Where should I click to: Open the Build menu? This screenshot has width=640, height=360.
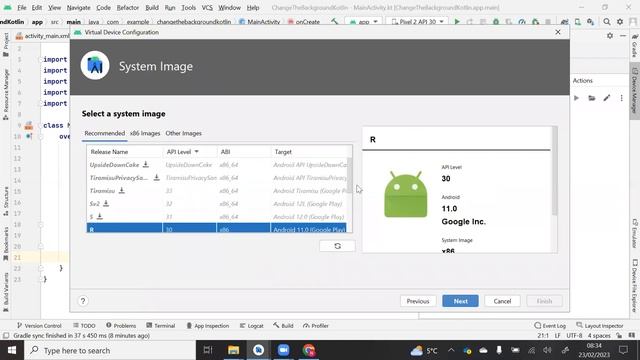tap(152, 7)
